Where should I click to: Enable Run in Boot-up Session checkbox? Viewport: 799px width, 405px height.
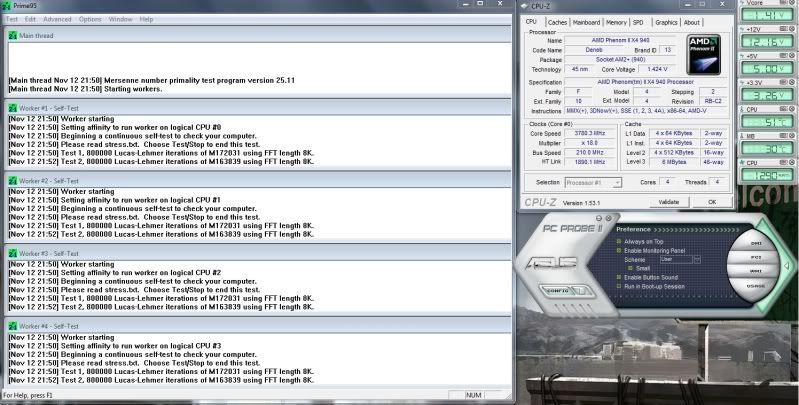click(619, 286)
